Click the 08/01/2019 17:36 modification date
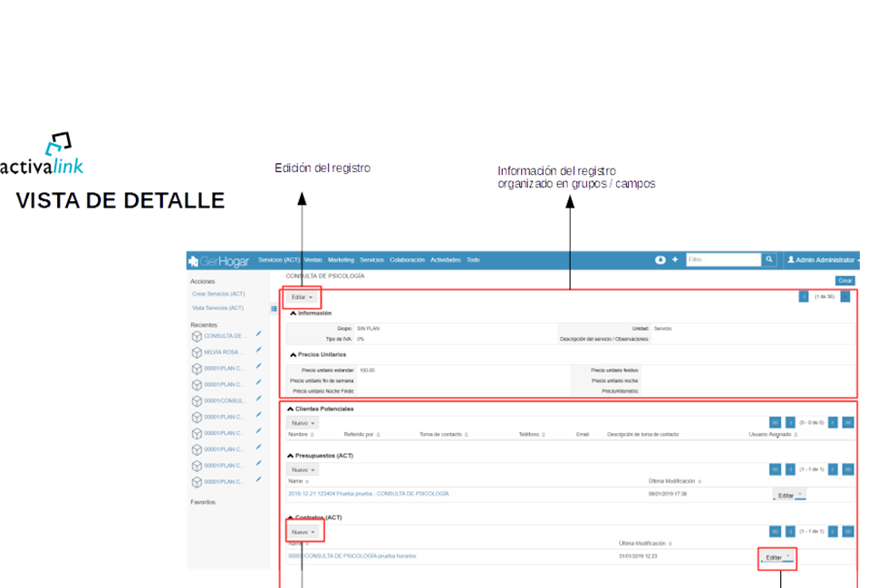Viewport: 877px width, 588px height. [x=667, y=494]
